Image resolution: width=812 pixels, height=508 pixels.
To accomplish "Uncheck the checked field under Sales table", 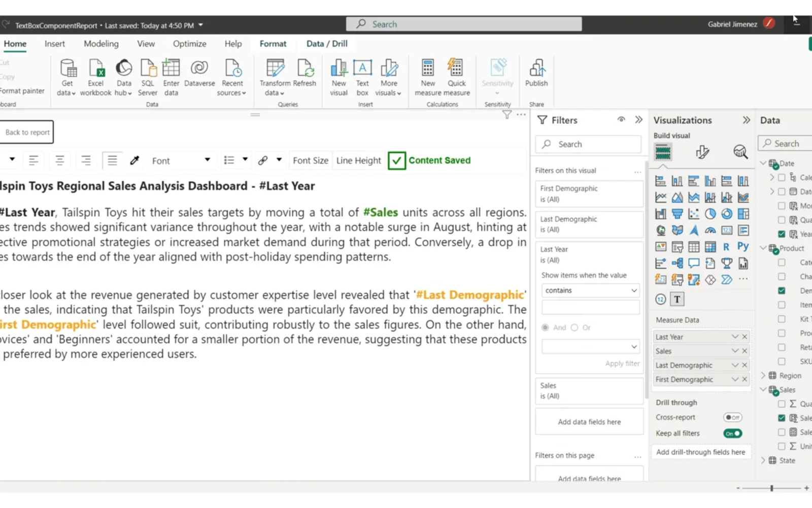I will pos(782,418).
